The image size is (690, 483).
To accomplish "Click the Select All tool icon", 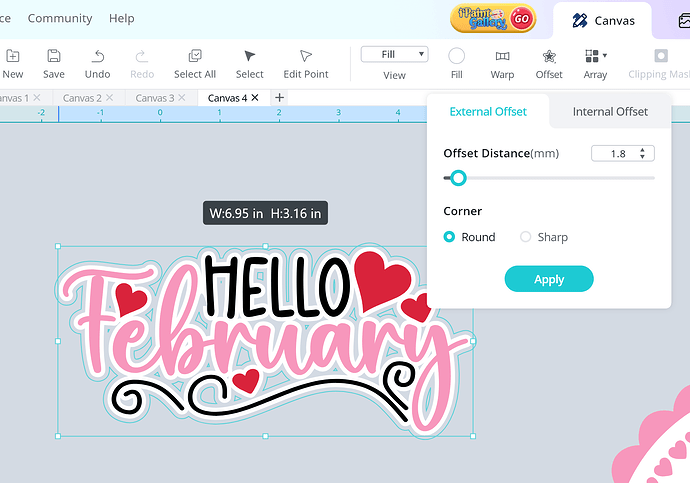I will [195, 56].
